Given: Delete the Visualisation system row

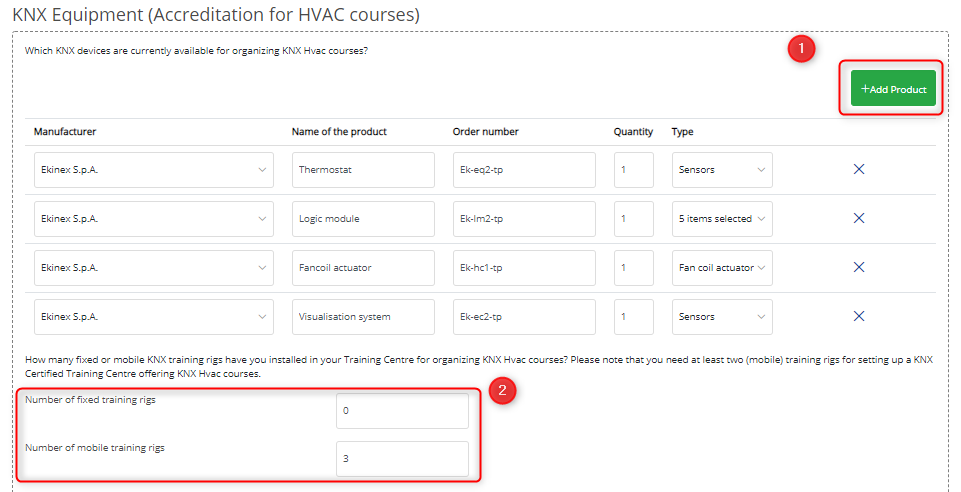Looking at the screenshot, I should pyautogui.click(x=858, y=316).
